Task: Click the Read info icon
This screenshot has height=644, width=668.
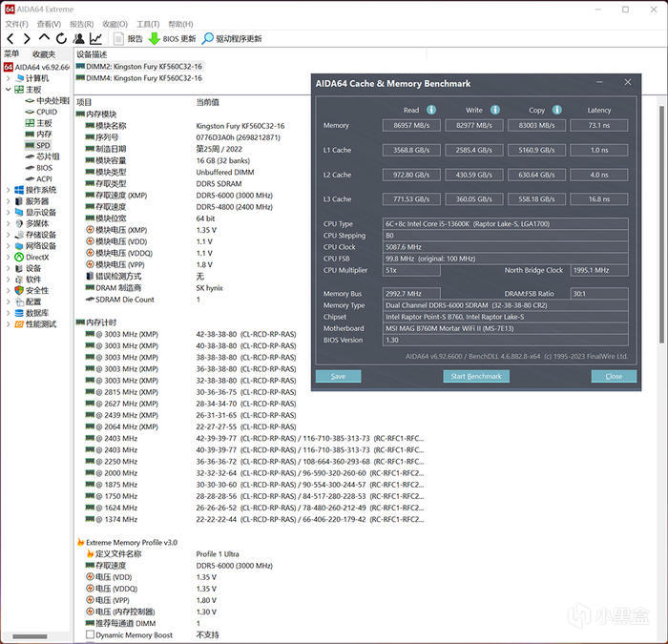Action: pos(431,110)
